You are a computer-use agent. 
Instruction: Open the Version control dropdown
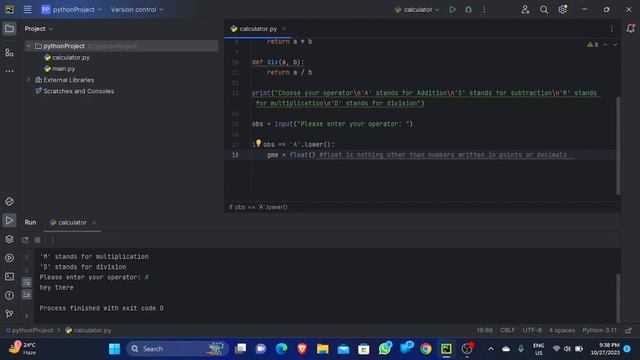click(x=137, y=9)
